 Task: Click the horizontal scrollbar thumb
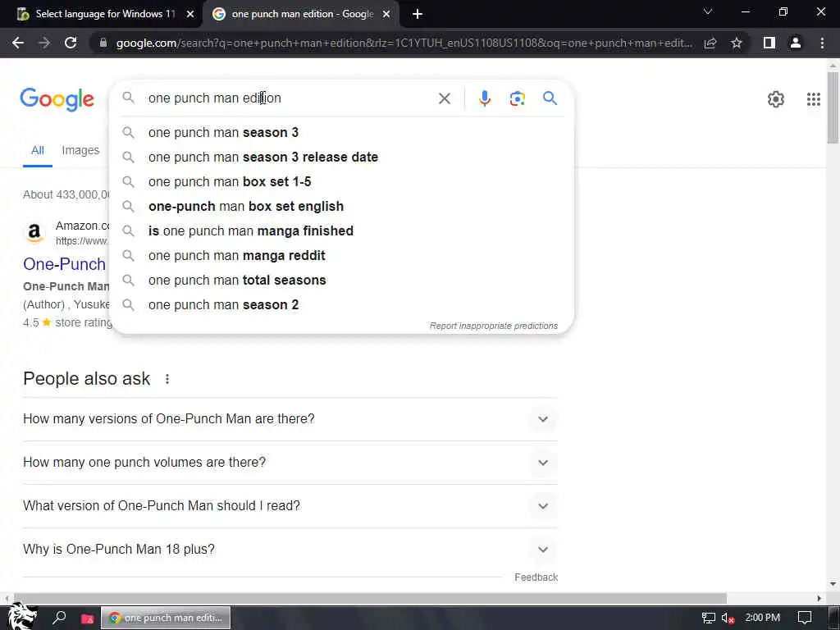point(370,598)
